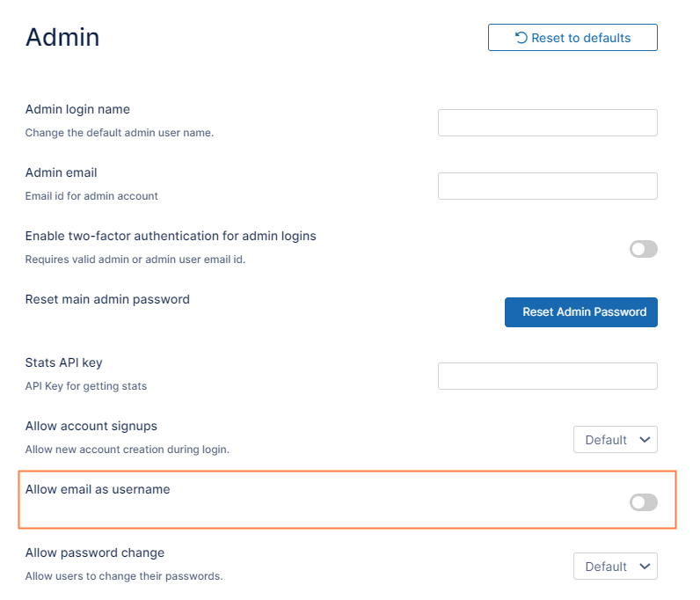This screenshot has width=700, height=600.
Task: Open the Allow account signups dropdown
Action: point(615,440)
